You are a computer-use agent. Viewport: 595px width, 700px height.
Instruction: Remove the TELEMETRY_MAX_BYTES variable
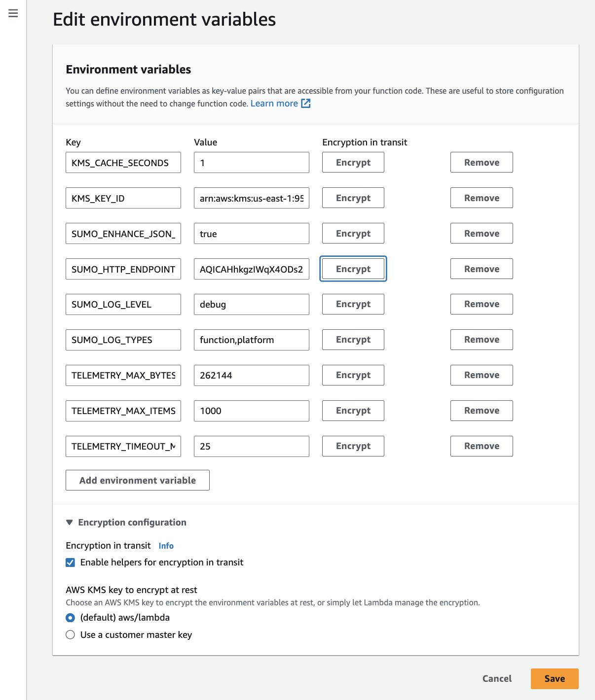[x=481, y=375]
